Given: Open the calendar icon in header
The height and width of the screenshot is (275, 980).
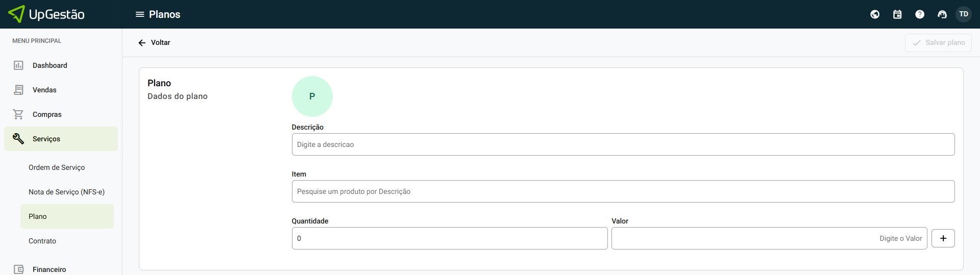Looking at the screenshot, I should [x=897, y=14].
